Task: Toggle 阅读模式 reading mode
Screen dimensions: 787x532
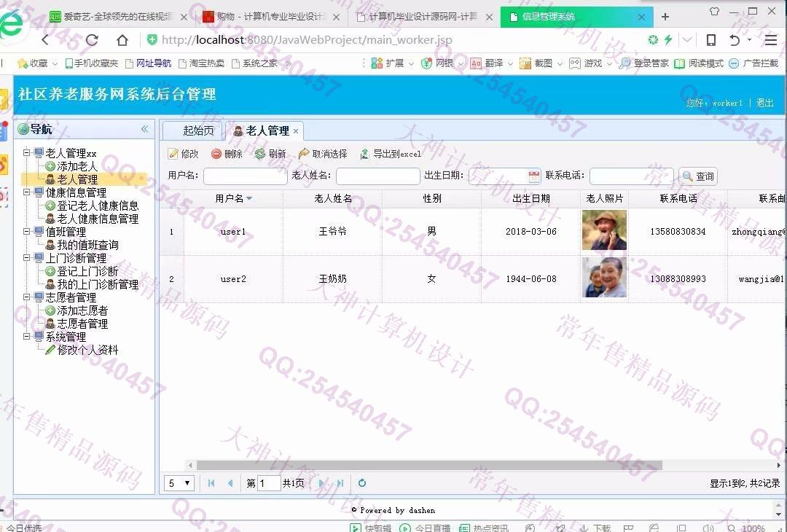Action: click(x=699, y=63)
